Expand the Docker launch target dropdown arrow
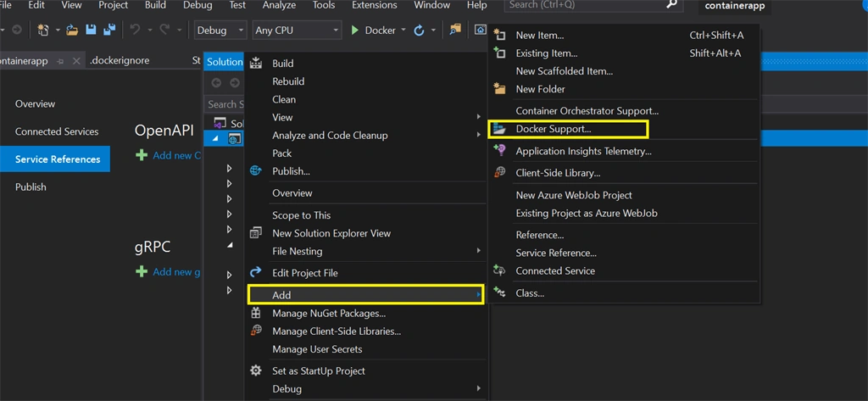Viewport: 868px width, 401px height. [x=403, y=30]
